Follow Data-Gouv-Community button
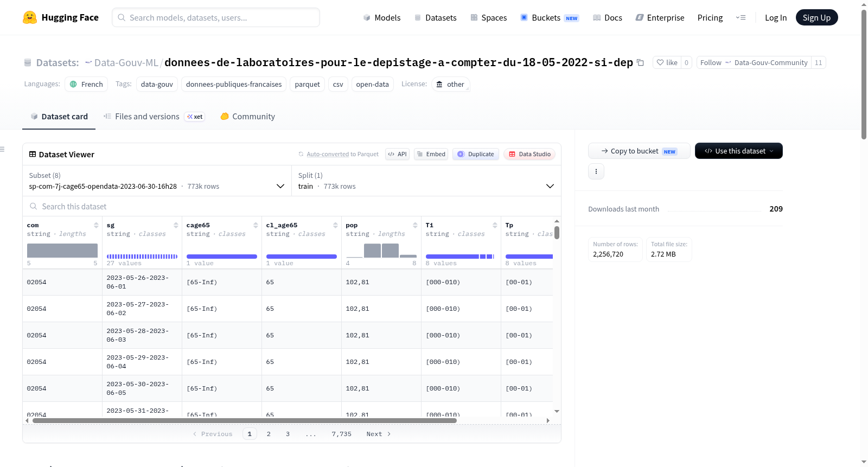Screen dimensions: 868x467 point(754,62)
